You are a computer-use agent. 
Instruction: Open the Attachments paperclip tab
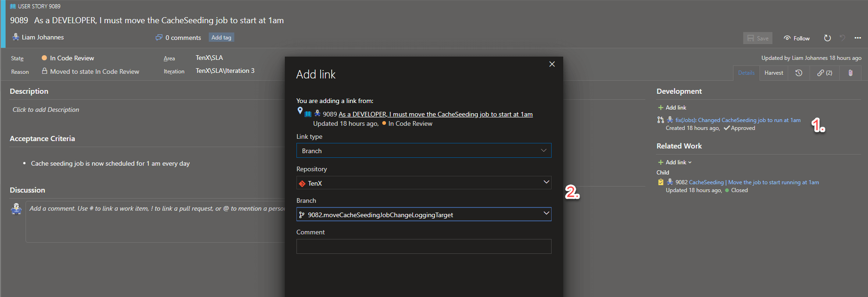coord(850,73)
